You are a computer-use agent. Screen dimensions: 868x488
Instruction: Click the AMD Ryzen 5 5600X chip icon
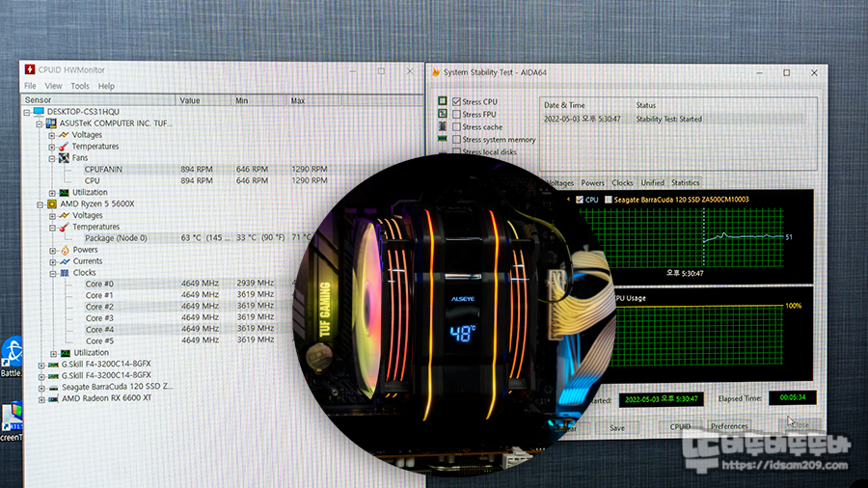click(x=52, y=203)
